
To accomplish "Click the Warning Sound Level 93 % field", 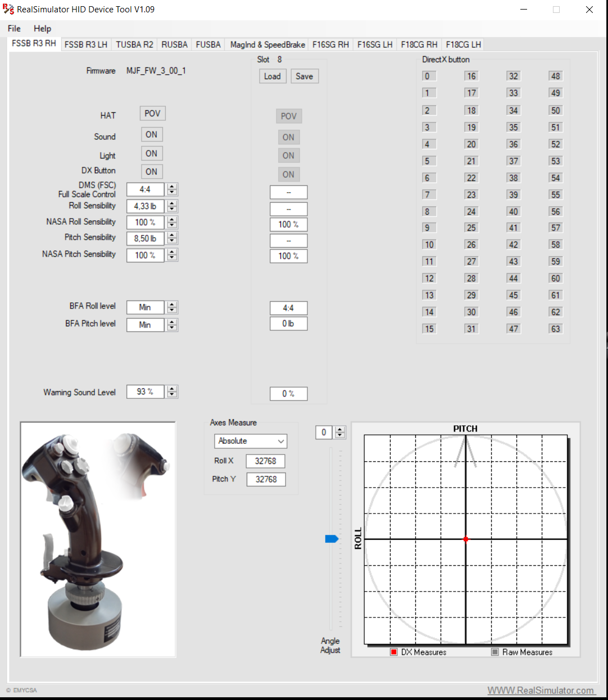I will [x=146, y=392].
